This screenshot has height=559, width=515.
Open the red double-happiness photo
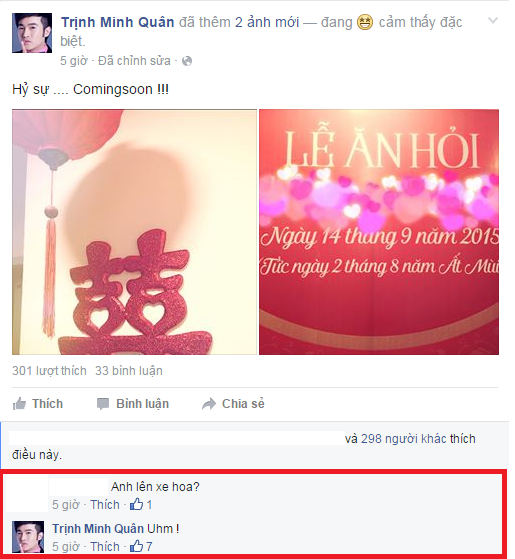134,232
